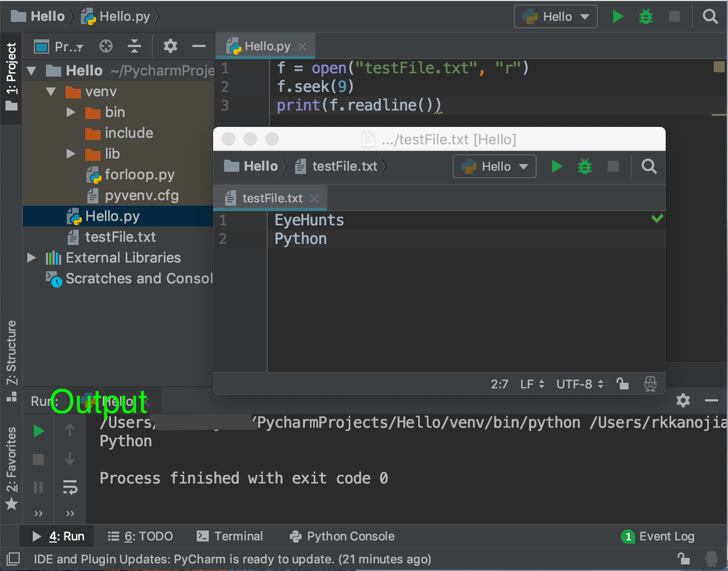Pause console output in the Run panel
Image resolution: width=728 pixels, height=571 pixels.
pos(38,487)
